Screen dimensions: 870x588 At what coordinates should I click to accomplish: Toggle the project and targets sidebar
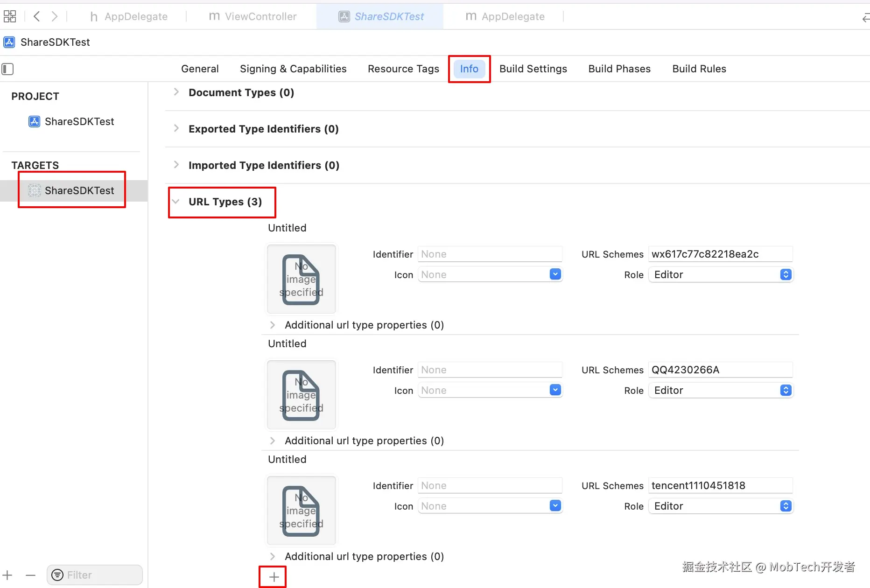[x=7, y=69]
